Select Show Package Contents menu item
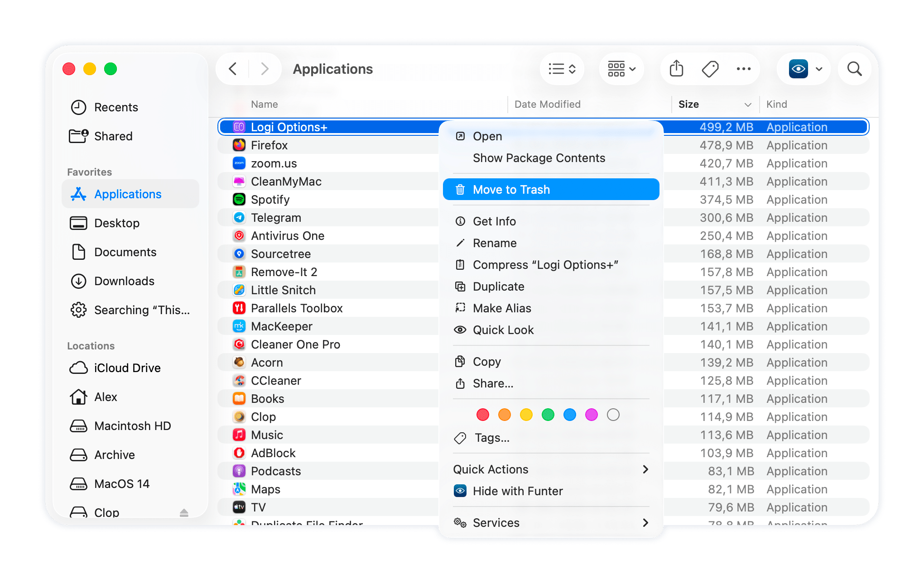The width and height of the screenshot is (924, 583). pyautogui.click(x=539, y=158)
